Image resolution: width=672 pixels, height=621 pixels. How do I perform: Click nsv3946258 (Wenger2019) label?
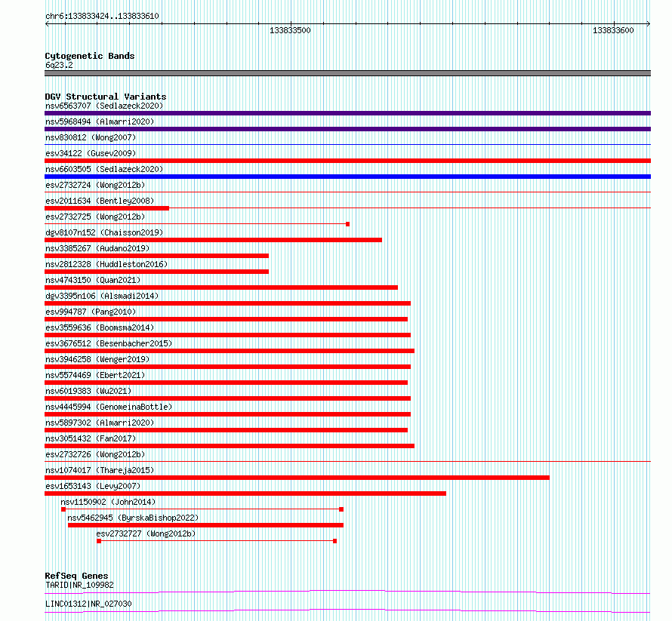click(97, 359)
